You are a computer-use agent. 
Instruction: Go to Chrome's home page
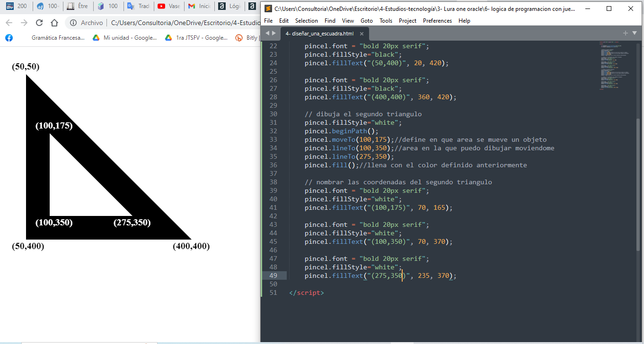click(54, 23)
